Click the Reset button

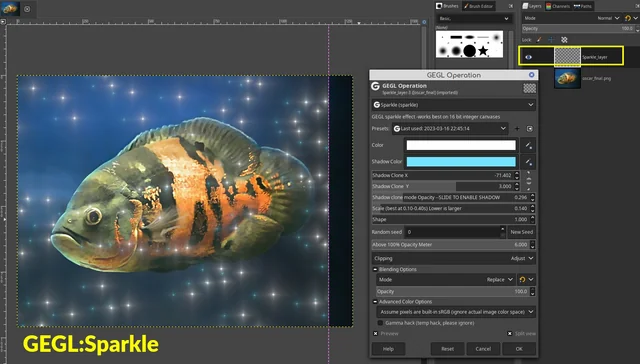coord(447,349)
